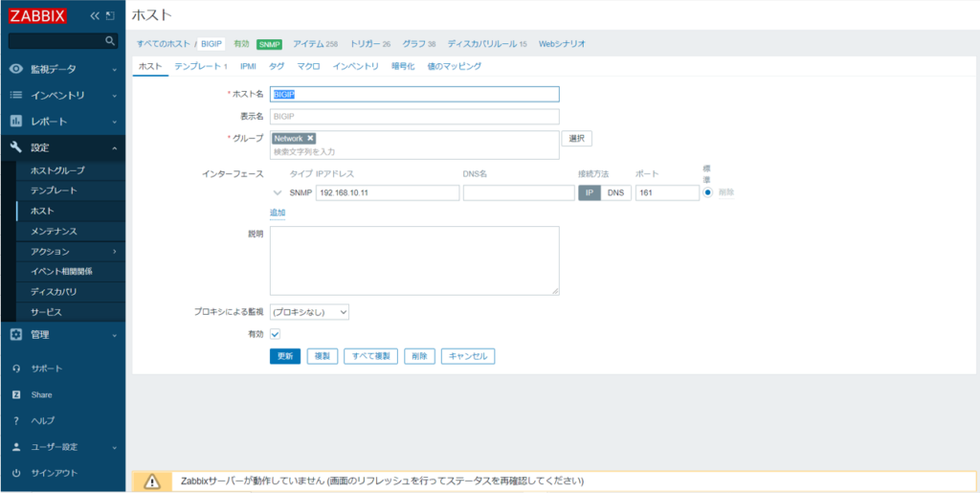This screenshot has height=493, width=980.
Task: Click the サポート headset icon
Action: [x=15, y=369]
